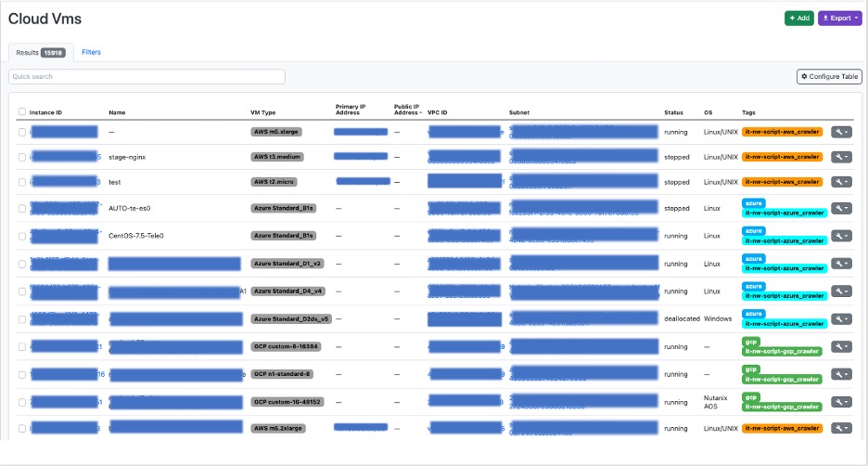Click wrench icon for AWS m5.xlarge row
The image size is (868, 466).
pos(839,132)
